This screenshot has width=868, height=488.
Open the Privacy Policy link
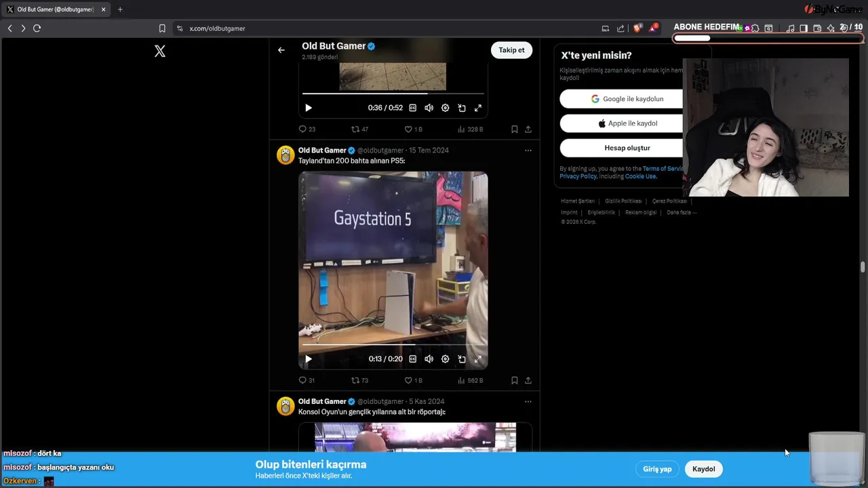coord(578,176)
